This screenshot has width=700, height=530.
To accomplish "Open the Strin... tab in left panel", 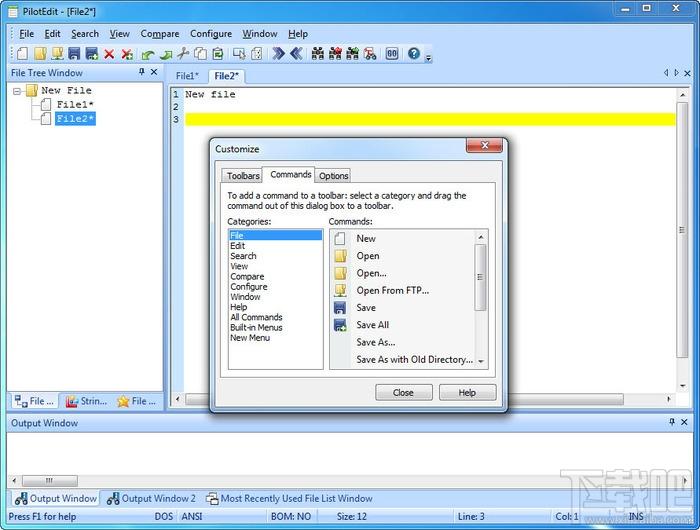I will [x=86, y=401].
